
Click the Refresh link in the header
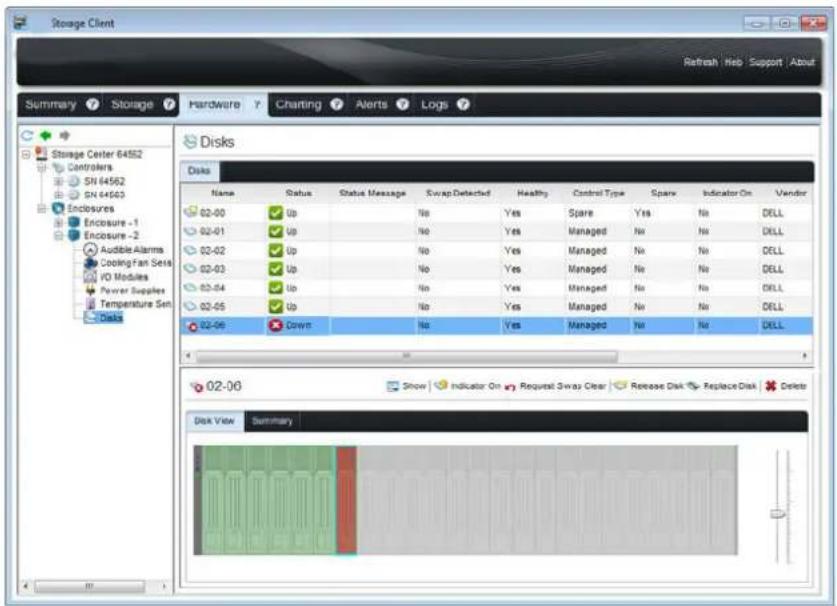700,62
